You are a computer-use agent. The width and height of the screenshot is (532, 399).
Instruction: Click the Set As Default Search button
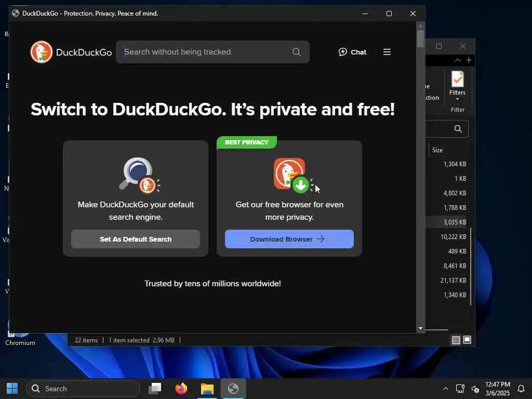coord(136,239)
